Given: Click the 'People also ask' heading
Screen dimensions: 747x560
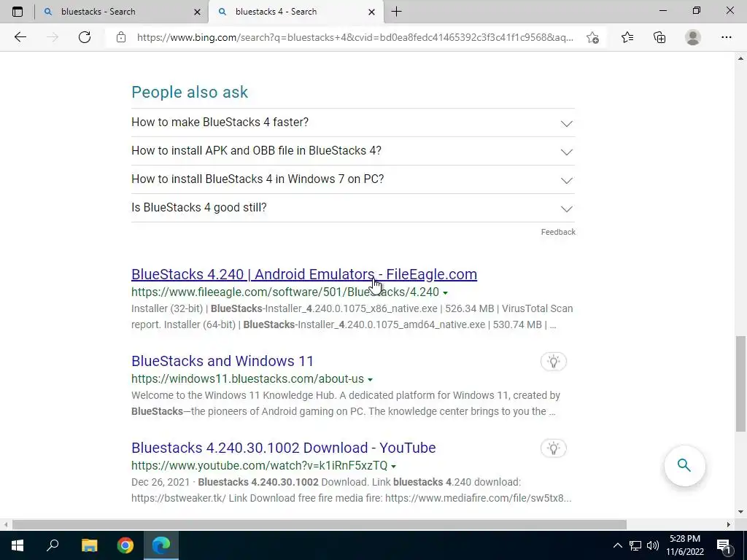Looking at the screenshot, I should coord(190,92).
